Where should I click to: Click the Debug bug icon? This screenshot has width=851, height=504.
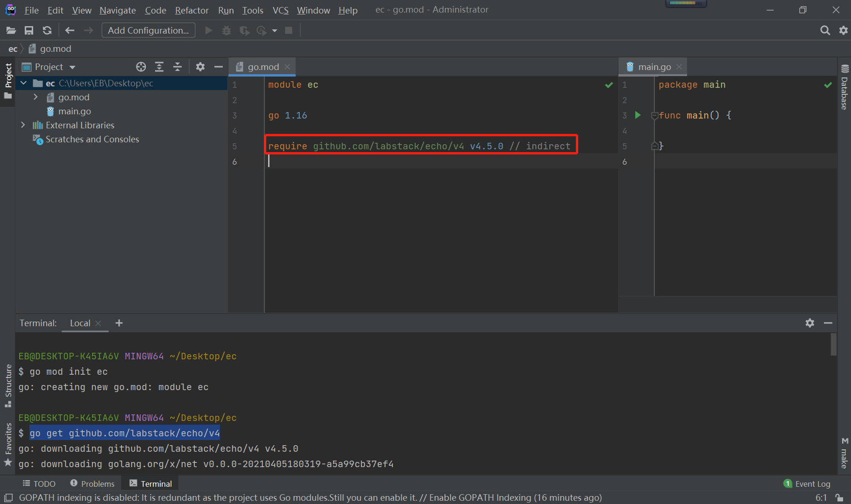(x=227, y=30)
